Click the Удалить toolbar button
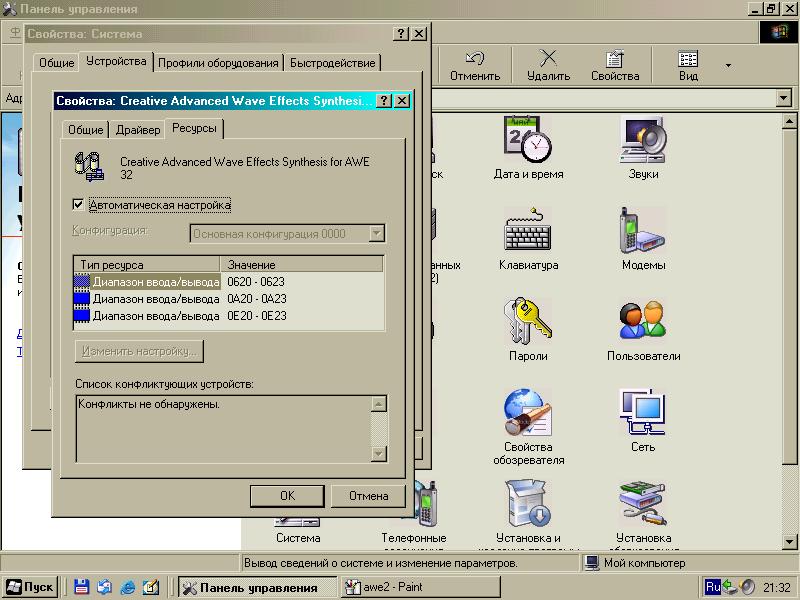 (x=548, y=66)
